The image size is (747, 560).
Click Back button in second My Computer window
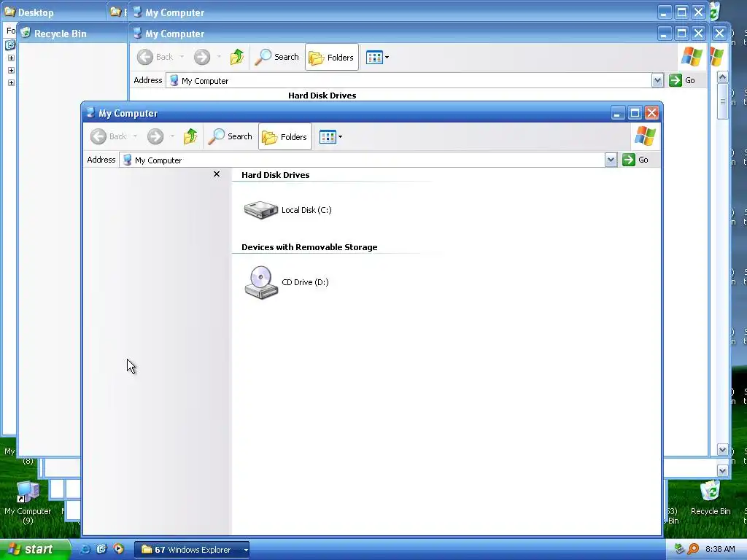point(155,57)
